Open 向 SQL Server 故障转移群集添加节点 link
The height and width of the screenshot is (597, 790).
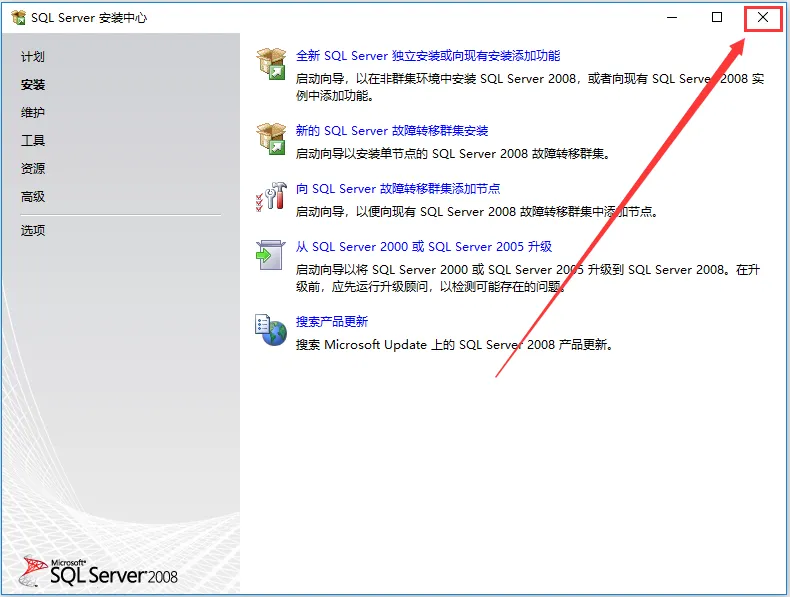point(398,189)
